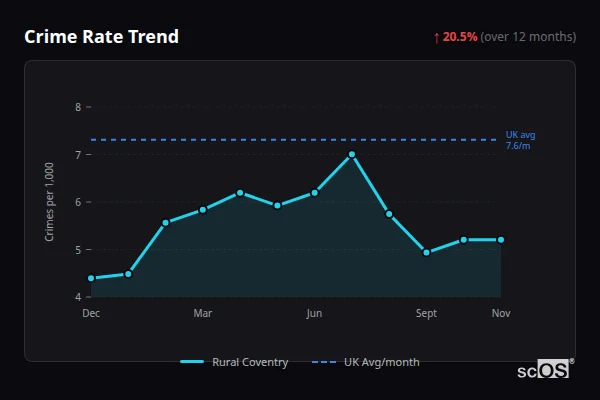Click the Jun x-axis label
This screenshot has width=600, height=400.
314,313
